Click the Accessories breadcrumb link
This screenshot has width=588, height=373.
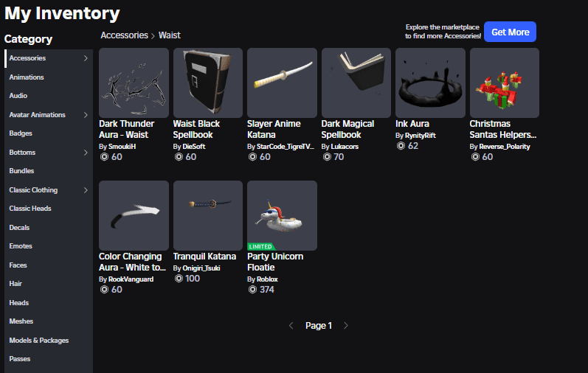tap(125, 35)
